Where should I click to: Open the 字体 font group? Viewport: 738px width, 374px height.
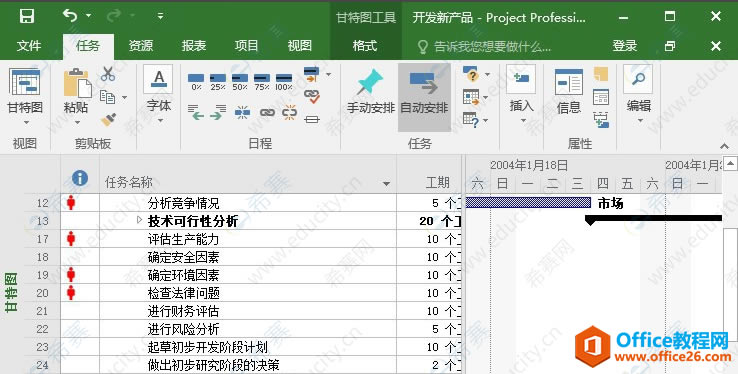(x=159, y=94)
